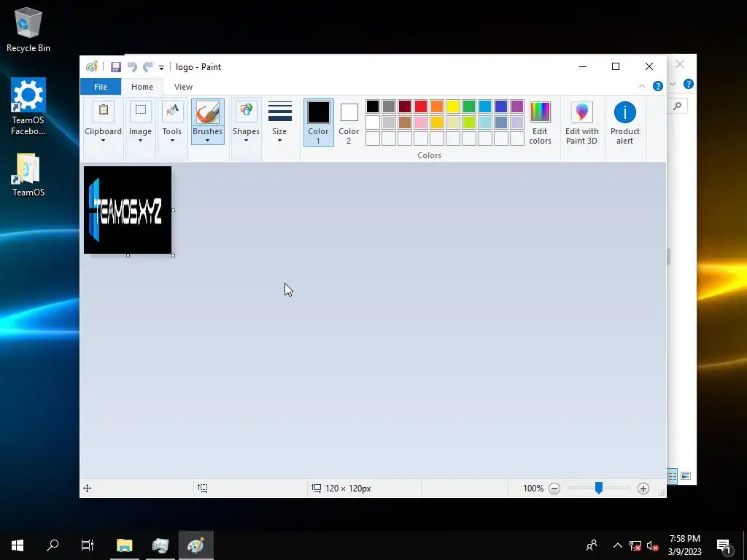Select the Brushes tool
This screenshot has height=560, width=747.
208,113
